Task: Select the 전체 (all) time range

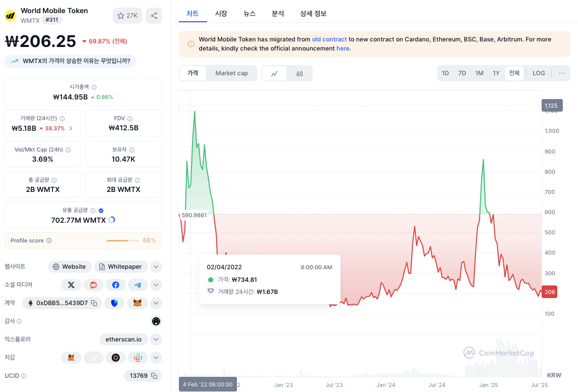Action: (x=514, y=73)
